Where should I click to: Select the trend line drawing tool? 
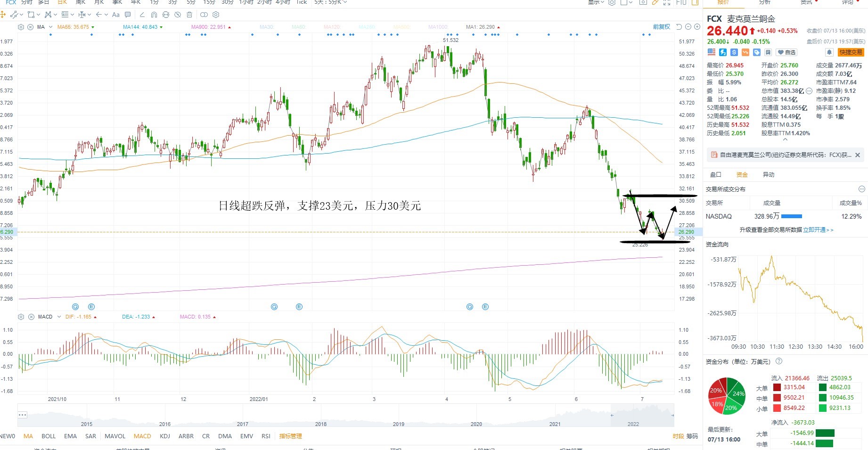[14, 15]
